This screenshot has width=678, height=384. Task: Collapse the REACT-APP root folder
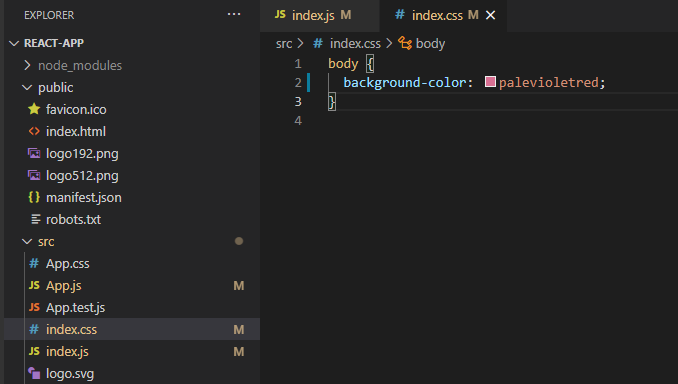pyautogui.click(x=14, y=43)
